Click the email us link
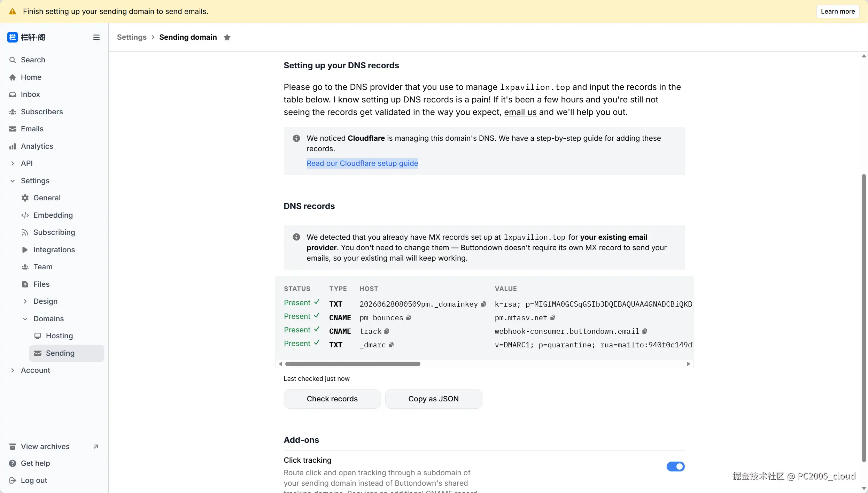Image resolution: width=868 pixels, height=493 pixels. pyautogui.click(x=520, y=112)
